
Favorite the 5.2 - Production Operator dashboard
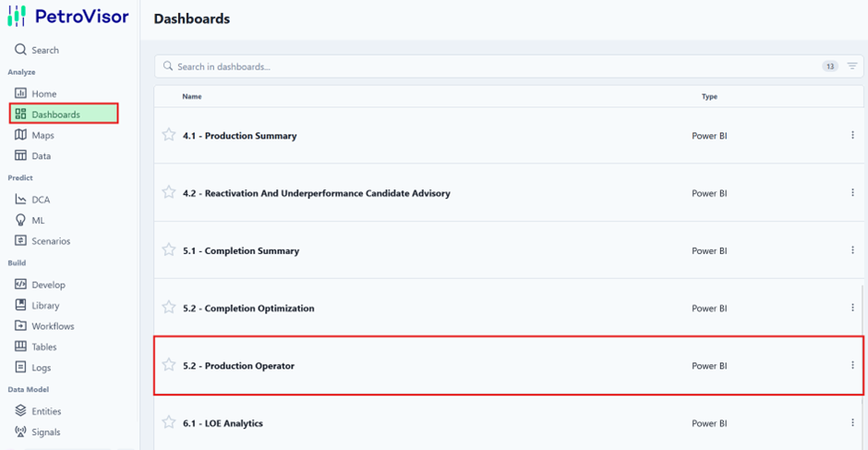coord(169,365)
